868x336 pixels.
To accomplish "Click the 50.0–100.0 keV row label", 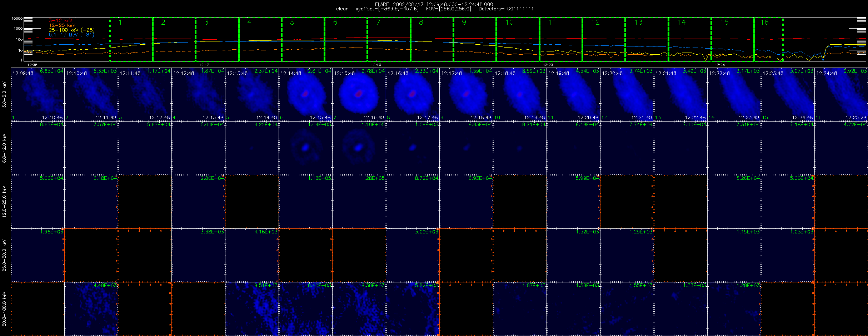I will 4,309.
